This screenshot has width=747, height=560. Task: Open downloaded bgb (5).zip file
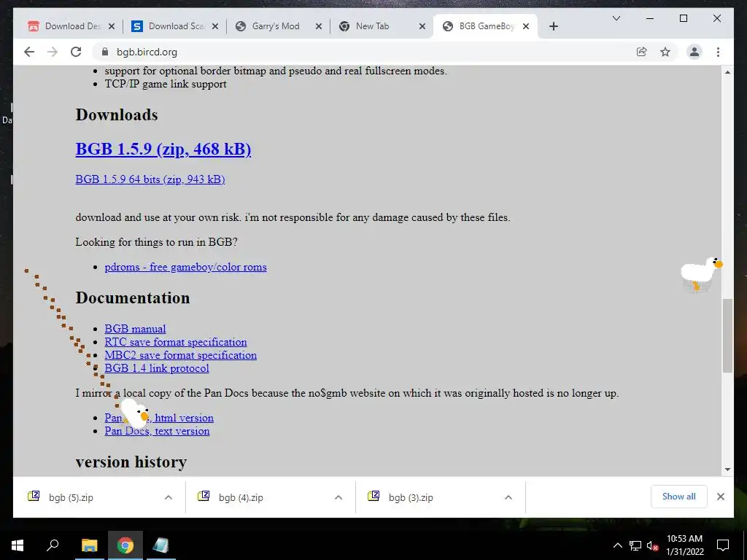[x=71, y=497]
